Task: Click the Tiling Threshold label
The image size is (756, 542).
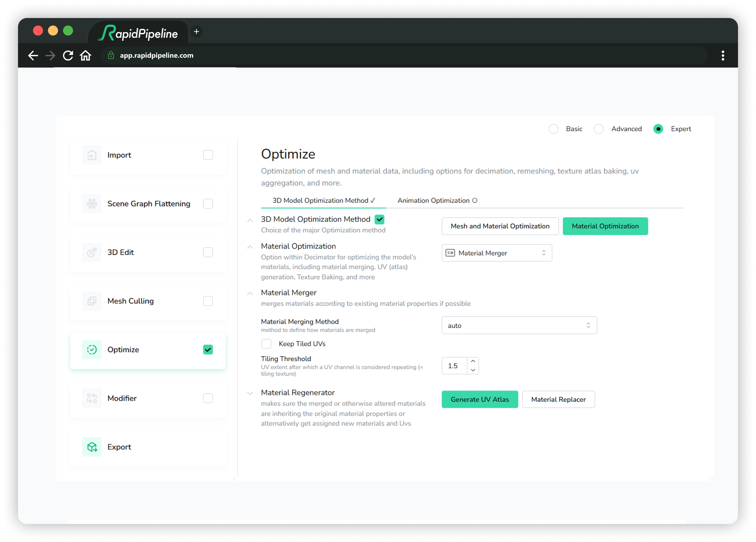Action: [286, 359]
